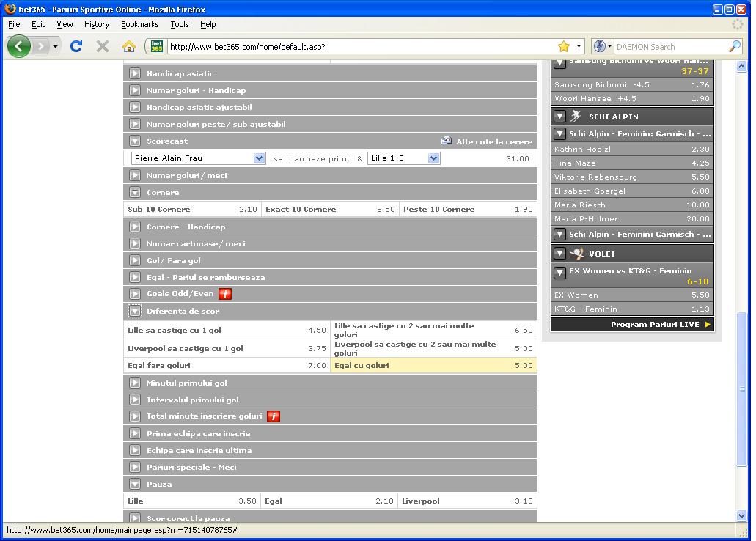Click the page scrollbar down arrow
Screen dimensions: 756x541
click(x=742, y=516)
